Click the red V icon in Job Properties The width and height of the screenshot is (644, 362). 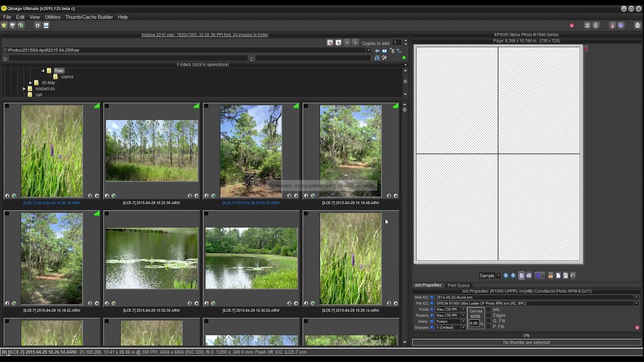pyautogui.click(x=637, y=328)
